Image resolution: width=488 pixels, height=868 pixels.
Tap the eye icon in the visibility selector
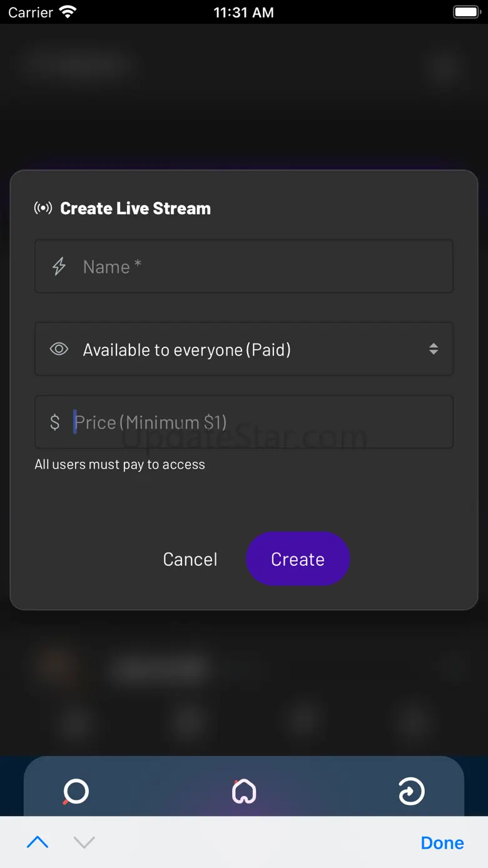pos(59,349)
